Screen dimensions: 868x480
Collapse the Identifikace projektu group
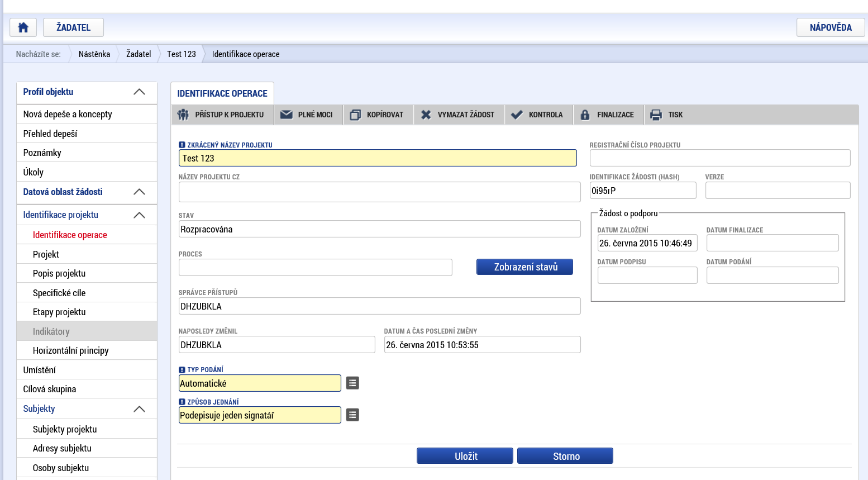[x=140, y=215]
